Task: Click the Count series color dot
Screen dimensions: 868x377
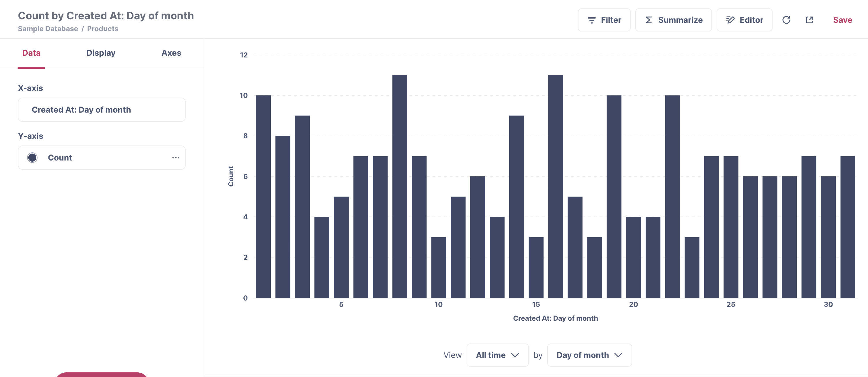Action: pos(32,158)
